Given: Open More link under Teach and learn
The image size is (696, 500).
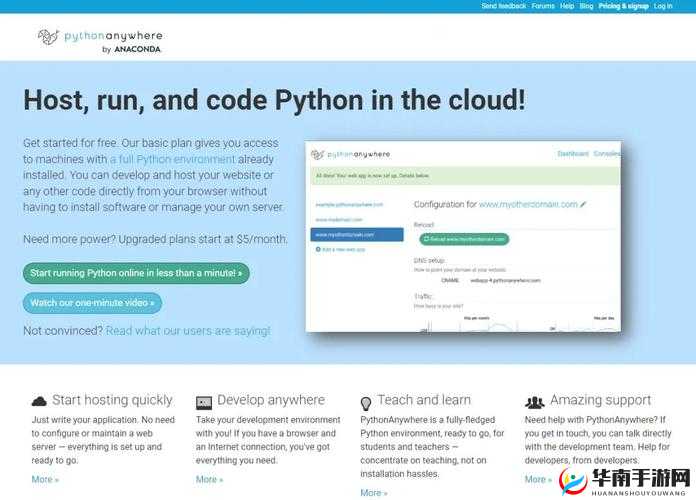Looking at the screenshot, I should pos(374,493).
